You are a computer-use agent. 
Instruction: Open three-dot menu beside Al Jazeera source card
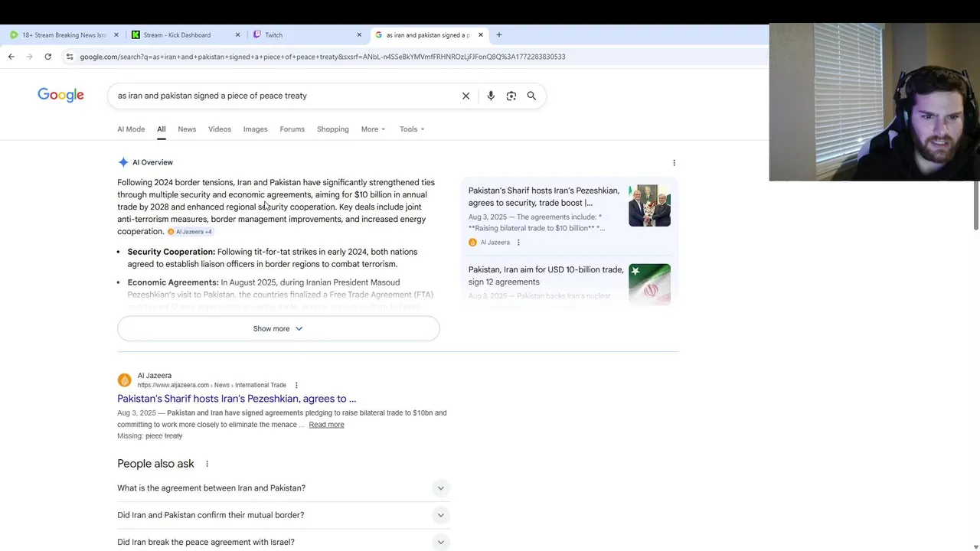tap(518, 243)
